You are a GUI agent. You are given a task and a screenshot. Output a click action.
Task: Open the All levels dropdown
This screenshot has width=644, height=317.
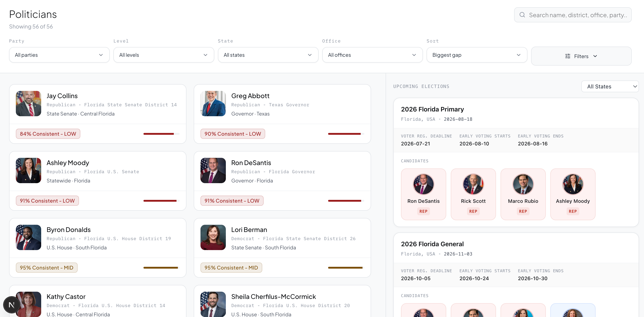164,55
